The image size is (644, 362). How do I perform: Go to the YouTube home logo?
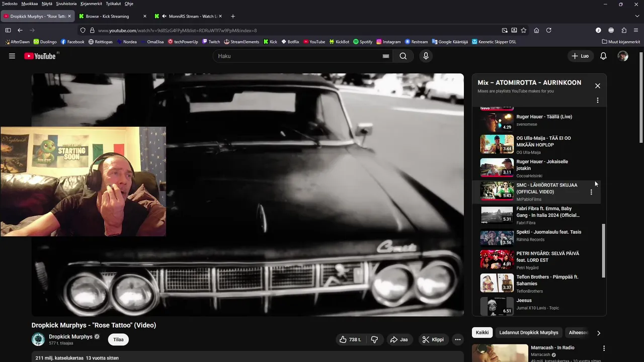pos(40,56)
